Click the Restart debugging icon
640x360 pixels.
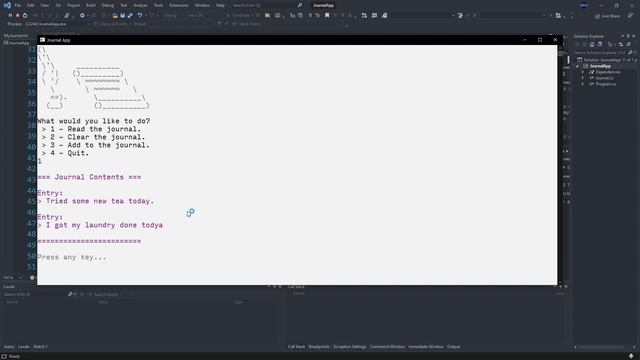pos(25,16)
